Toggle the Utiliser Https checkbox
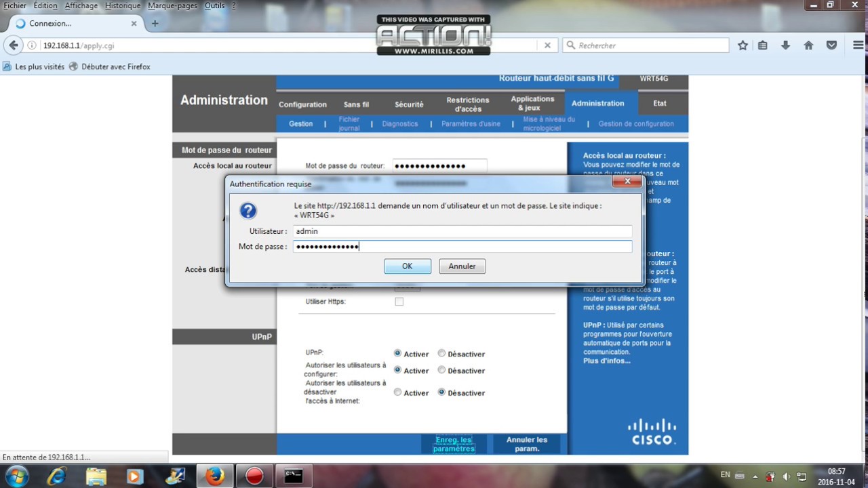 click(399, 302)
